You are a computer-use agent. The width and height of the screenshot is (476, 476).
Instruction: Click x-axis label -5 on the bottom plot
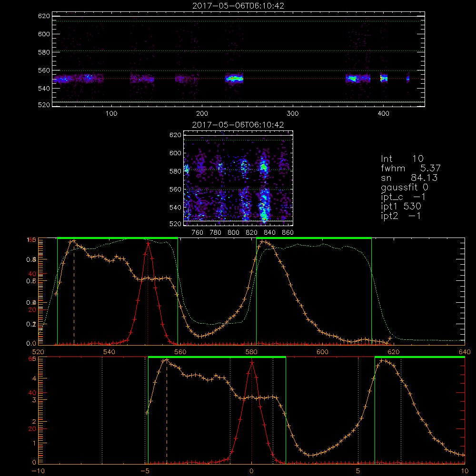click(x=145, y=471)
